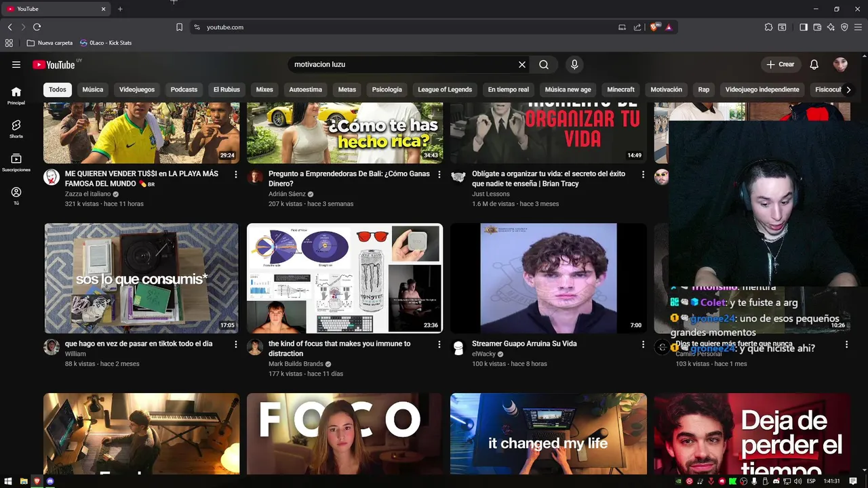Open 0Laco - Kick Stats bookmark
The width and height of the screenshot is (868, 488).
point(105,43)
